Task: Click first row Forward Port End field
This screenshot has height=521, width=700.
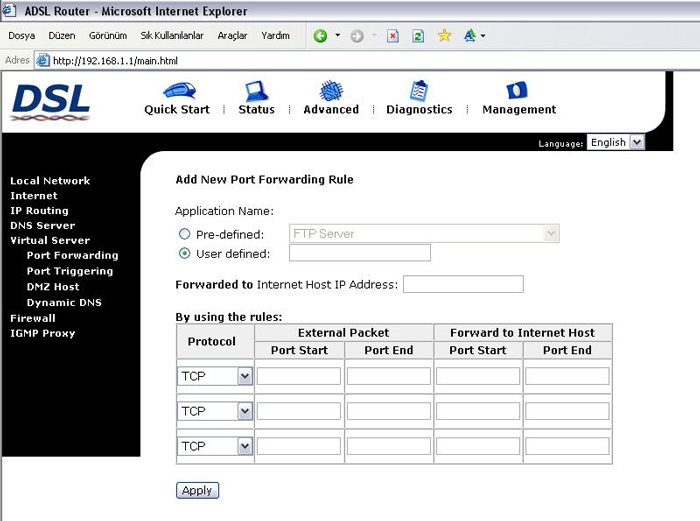Action: point(567,376)
